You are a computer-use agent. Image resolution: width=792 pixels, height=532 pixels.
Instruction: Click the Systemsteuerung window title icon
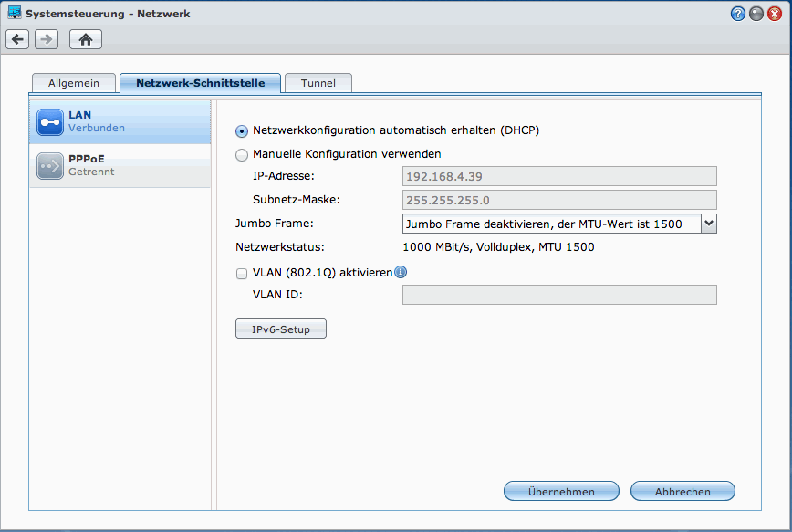(15, 13)
